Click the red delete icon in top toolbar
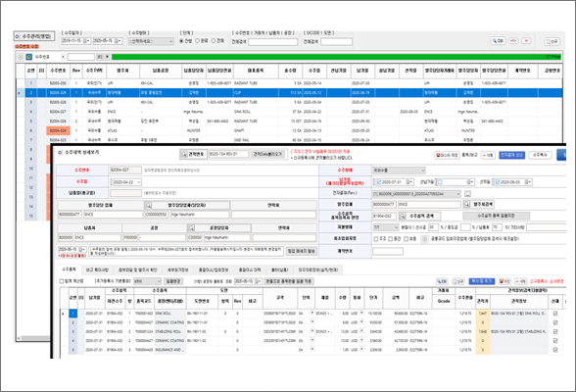 (527, 41)
